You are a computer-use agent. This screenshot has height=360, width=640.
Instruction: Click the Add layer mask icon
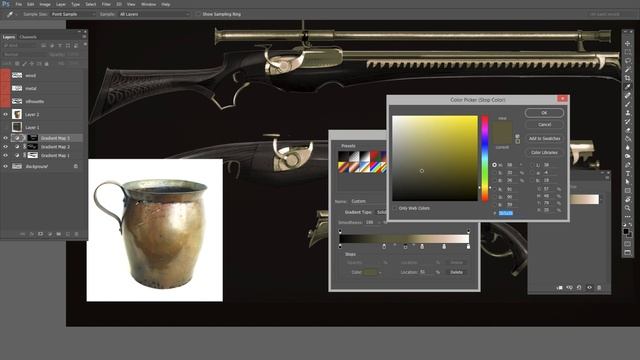pyautogui.click(x=40, y=234)
